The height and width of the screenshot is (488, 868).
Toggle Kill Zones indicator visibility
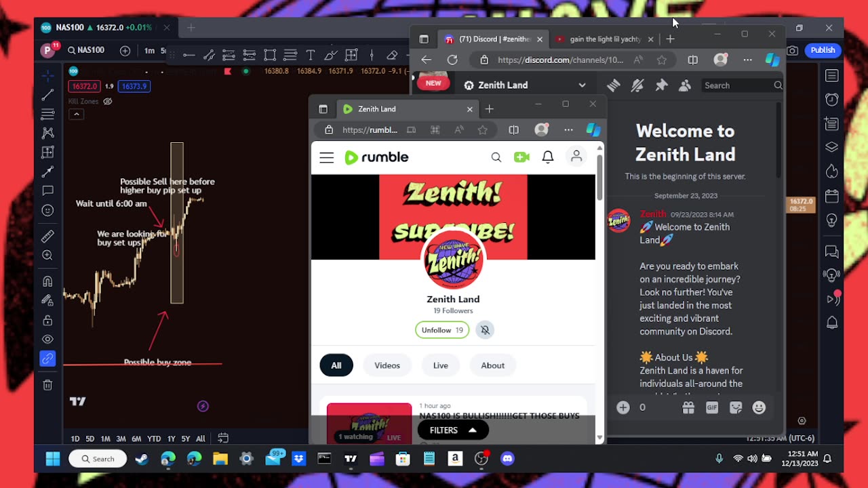(107, 102)
